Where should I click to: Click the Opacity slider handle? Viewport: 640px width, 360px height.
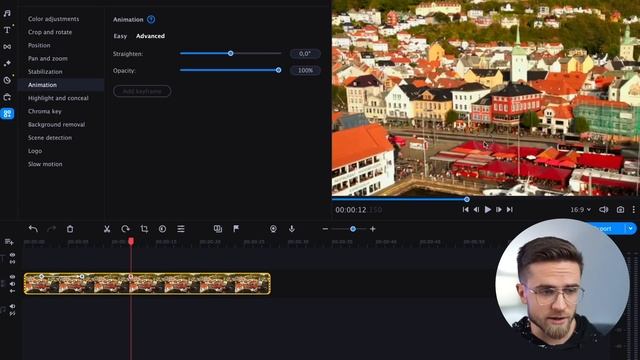(278, 70)
